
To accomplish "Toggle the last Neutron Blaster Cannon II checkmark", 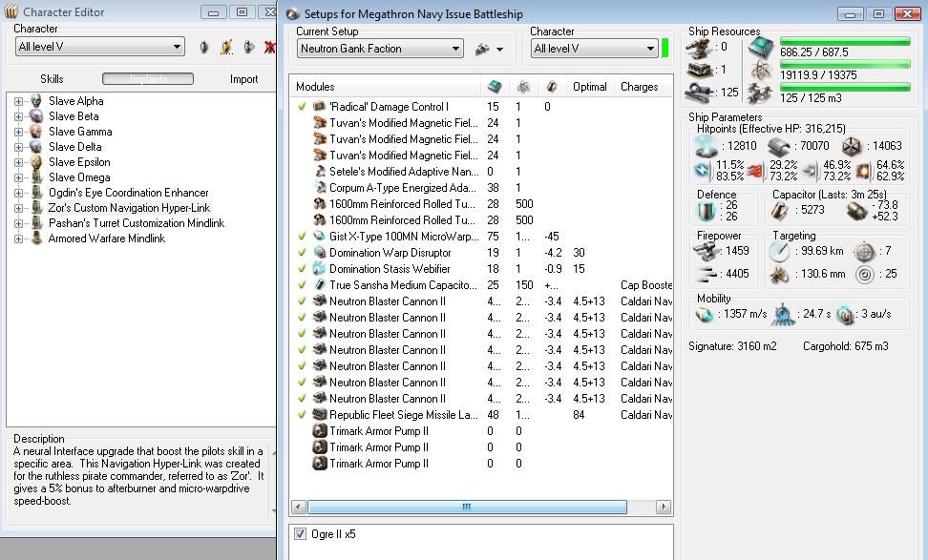I will [302, 399].
